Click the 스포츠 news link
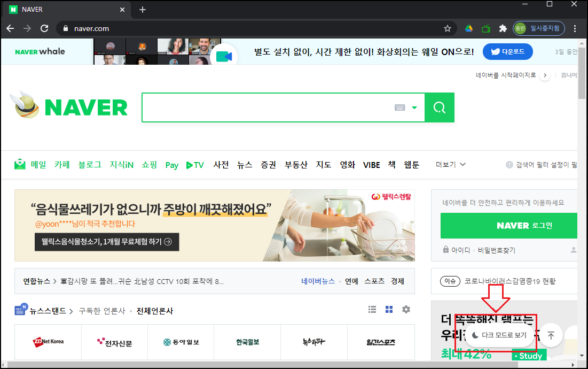 (374, 281)
